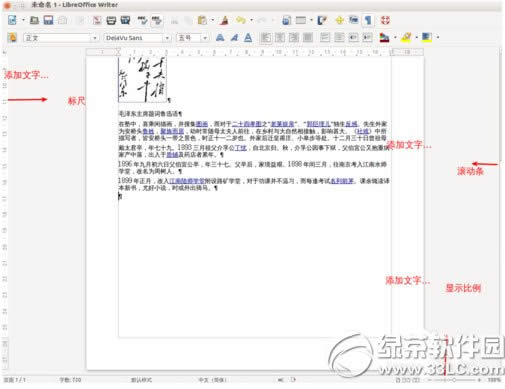This screenshot has height=389, width=505.
Task: Apply the current font color
Action: pyautogui.click(x=385, y=38)
